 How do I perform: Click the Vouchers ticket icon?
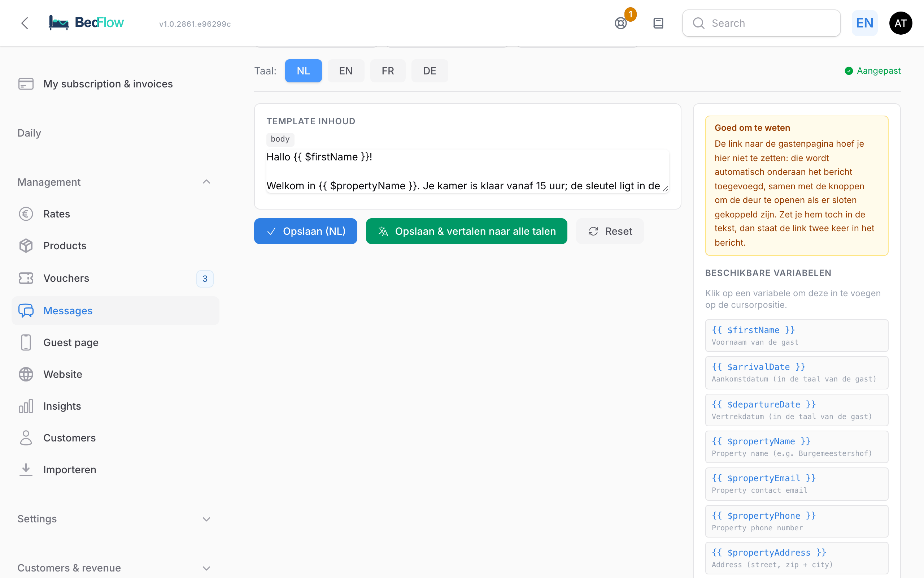tap(26, 278)
